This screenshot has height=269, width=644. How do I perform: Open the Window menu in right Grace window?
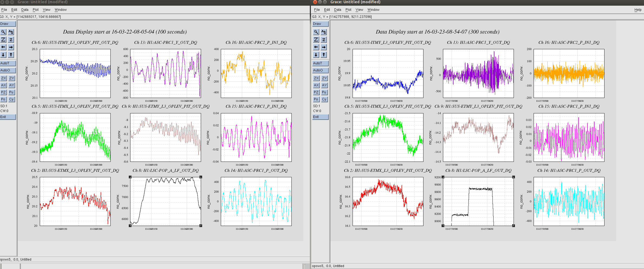point(373,10)
